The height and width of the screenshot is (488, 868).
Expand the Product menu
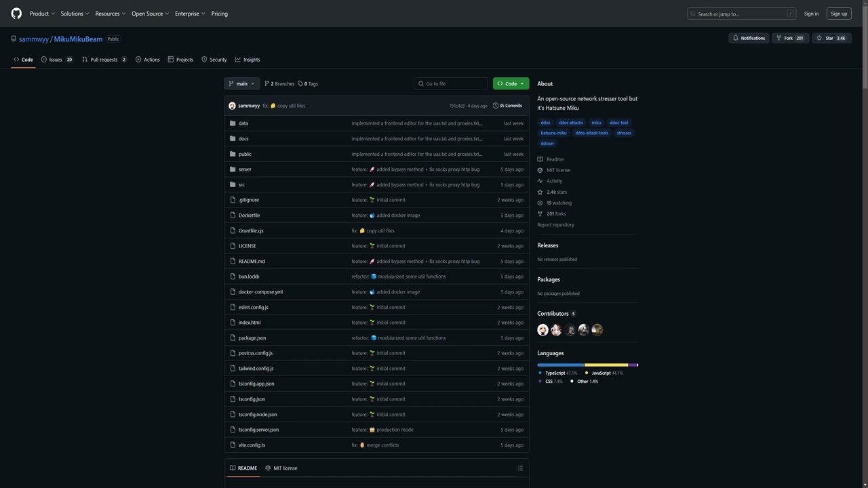click(x=42, y=14)
